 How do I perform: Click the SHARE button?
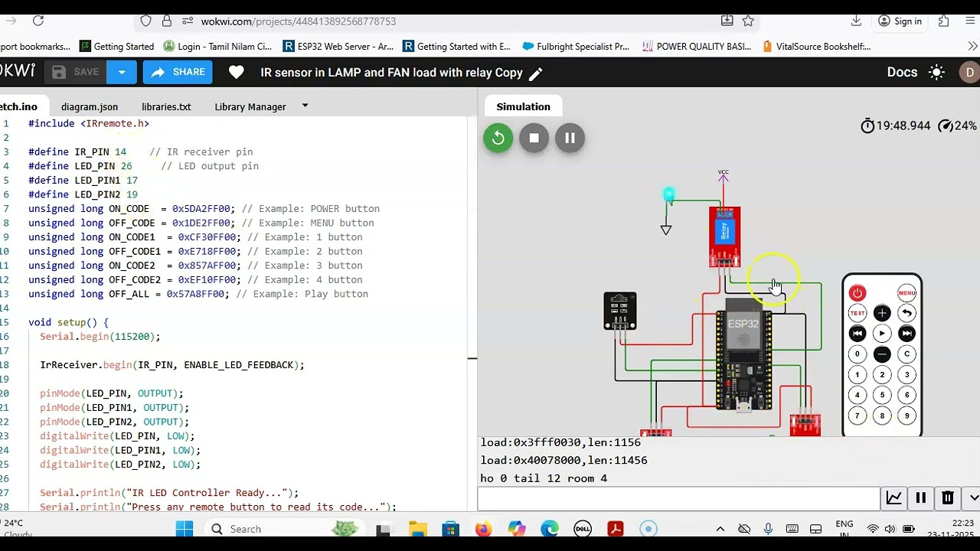pos(178,73)
